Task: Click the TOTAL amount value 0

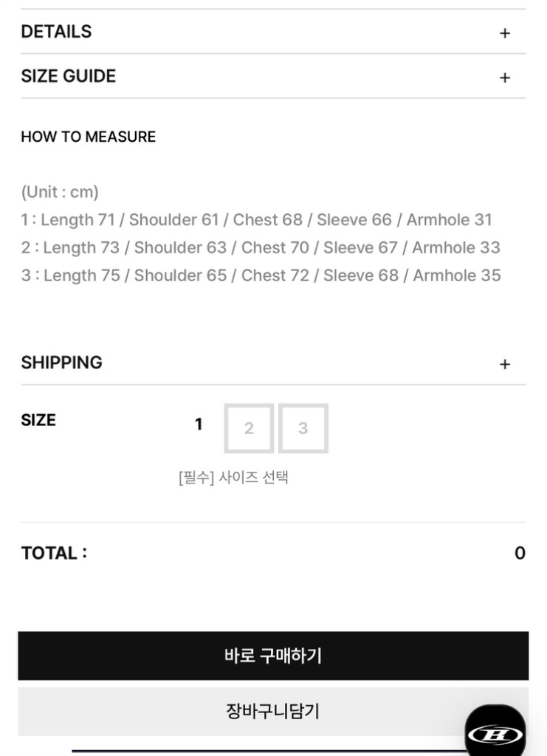Action: pos(520,553)
